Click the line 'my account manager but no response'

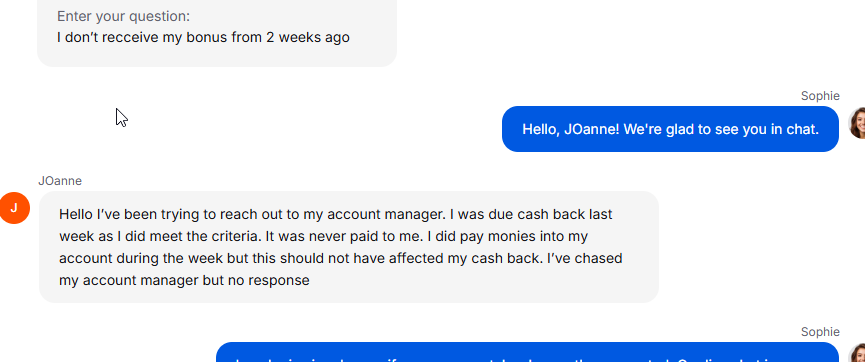click(x=184, y=280)
